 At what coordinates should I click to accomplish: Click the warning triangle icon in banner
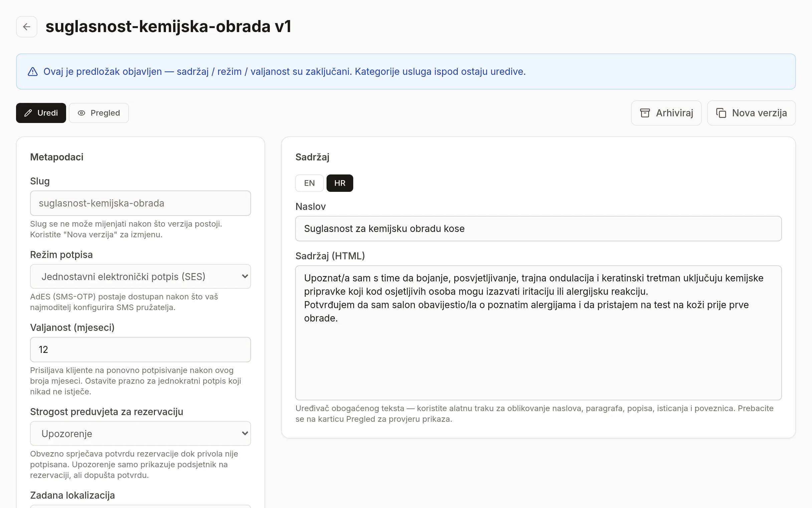pyautogui.click(x=32, y=72)
